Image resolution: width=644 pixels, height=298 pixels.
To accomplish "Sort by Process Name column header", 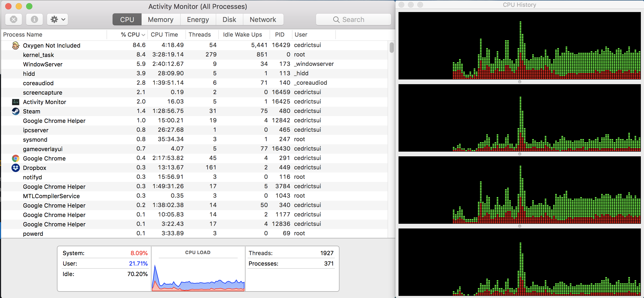I will point(23,35).
